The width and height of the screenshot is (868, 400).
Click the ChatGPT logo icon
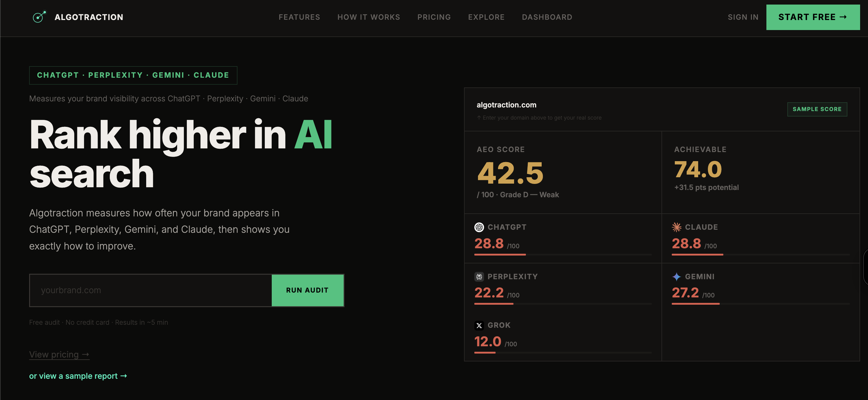pyautogui.click(x=479, y=227)
